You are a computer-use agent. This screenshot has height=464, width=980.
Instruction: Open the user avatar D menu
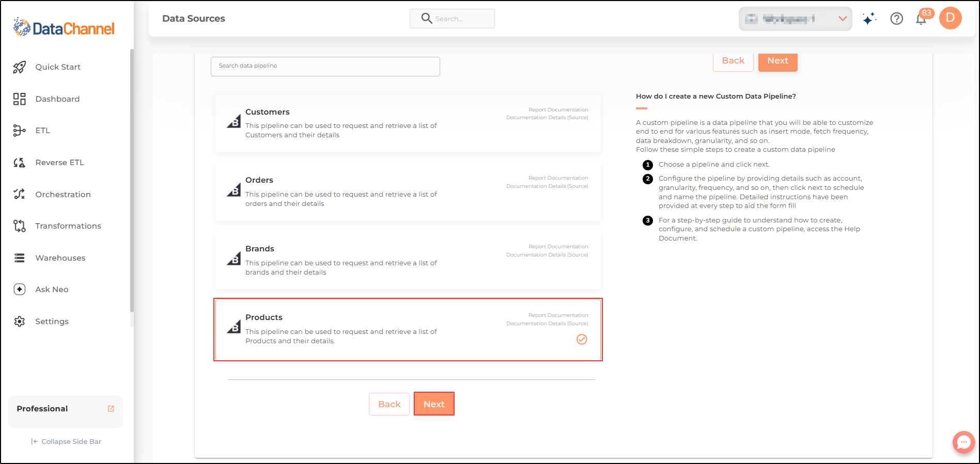coord(951,18)
